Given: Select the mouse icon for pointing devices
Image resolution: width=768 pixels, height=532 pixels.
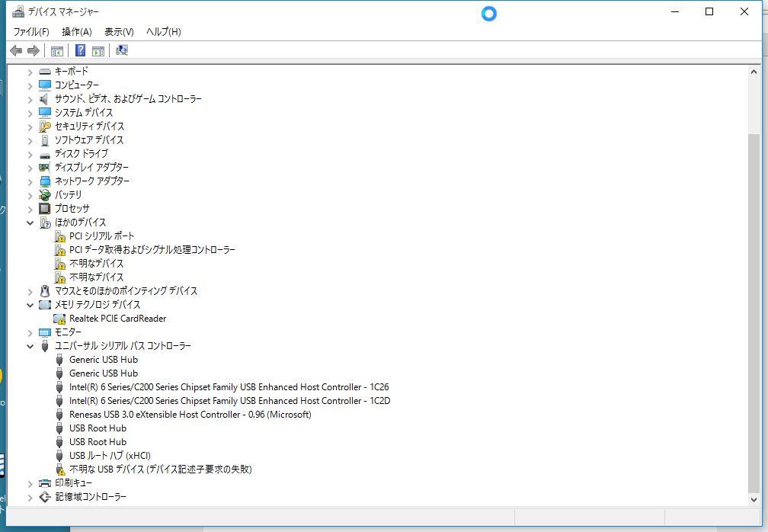Looking at the screenshot, I should 44,291.
